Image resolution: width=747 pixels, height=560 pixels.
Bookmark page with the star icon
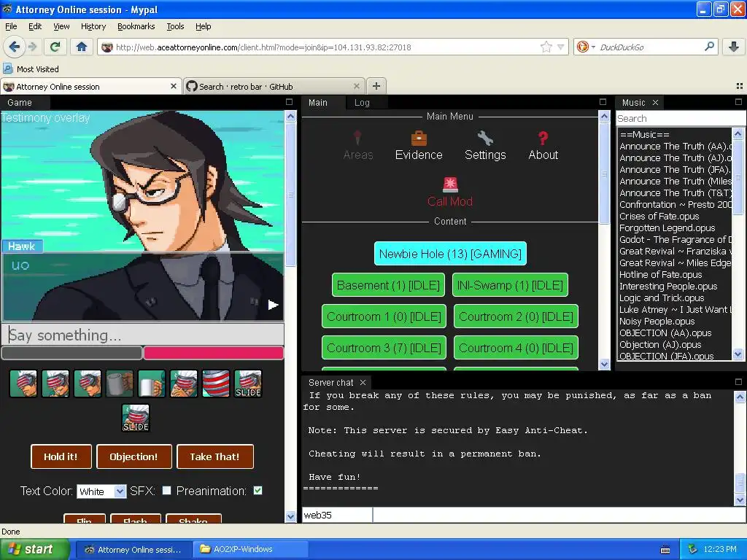click(x=546, y=47)
